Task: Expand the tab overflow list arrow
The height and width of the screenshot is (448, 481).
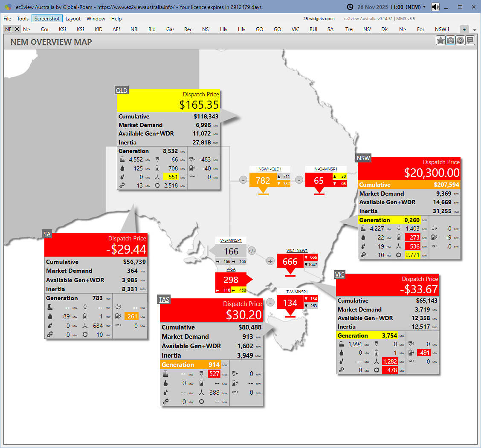Action: coord(475,30)
